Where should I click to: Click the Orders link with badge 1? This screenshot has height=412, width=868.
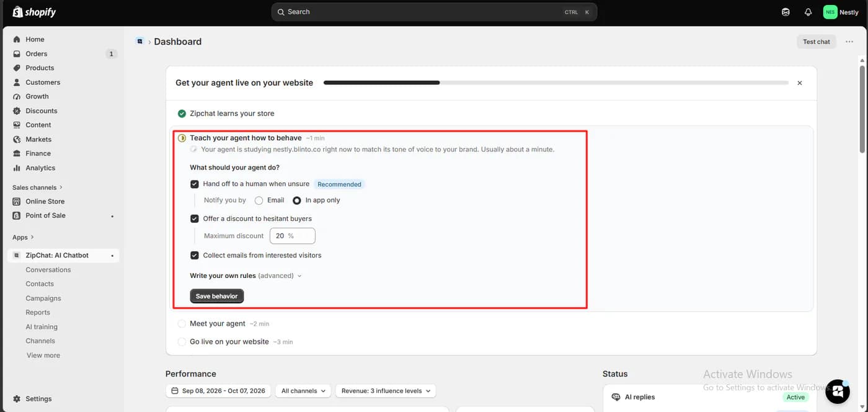pos(63,53)
